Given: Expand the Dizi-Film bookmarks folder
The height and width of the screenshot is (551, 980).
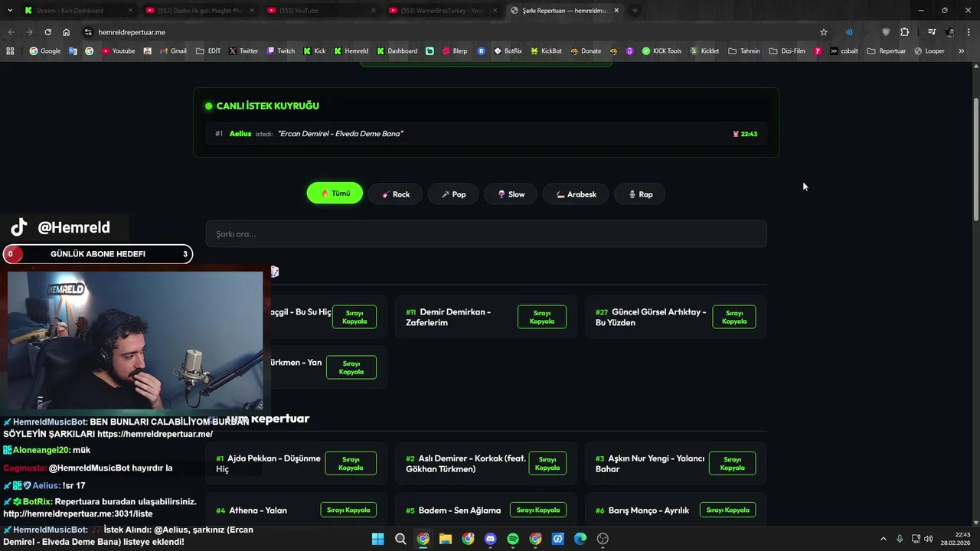Looking at the screenshot, I should click(787, 51).
